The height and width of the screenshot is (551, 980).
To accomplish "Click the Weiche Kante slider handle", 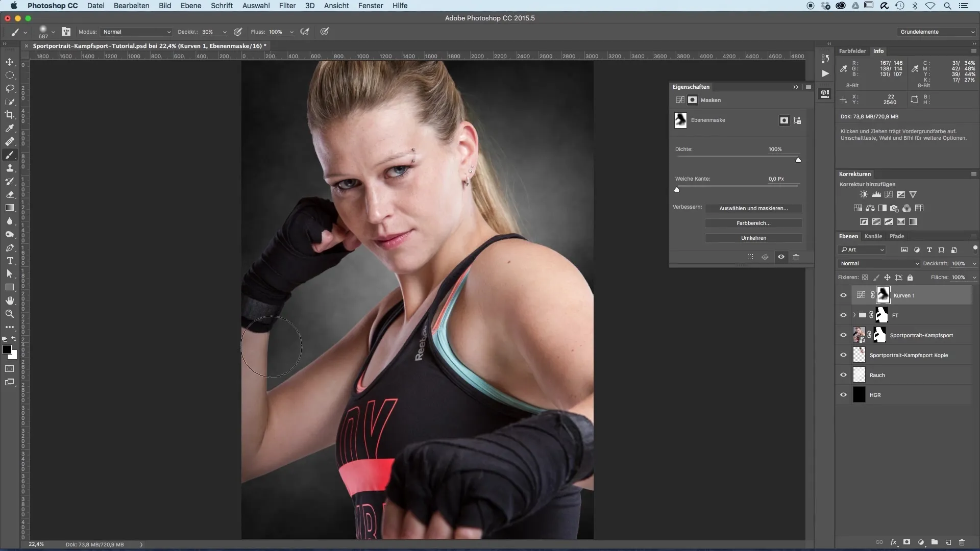I will [677, 190].
